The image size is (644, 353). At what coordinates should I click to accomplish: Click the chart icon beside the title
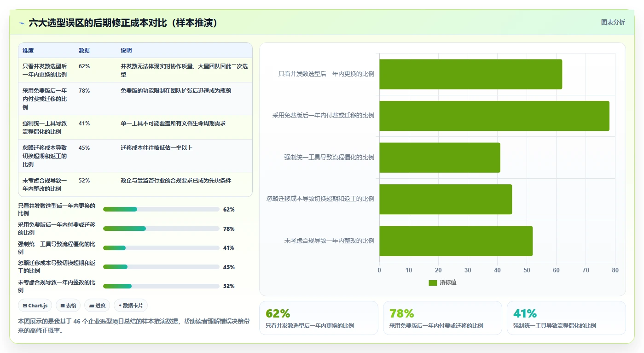tap(22, 23)
